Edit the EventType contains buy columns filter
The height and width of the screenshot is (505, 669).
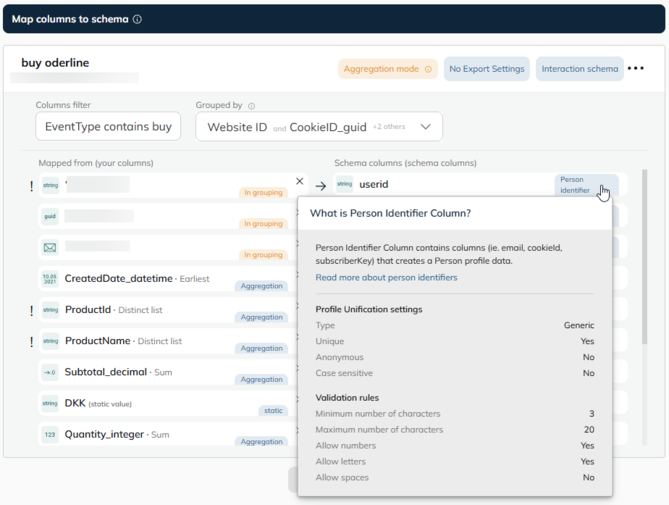[x=108, y=126]
